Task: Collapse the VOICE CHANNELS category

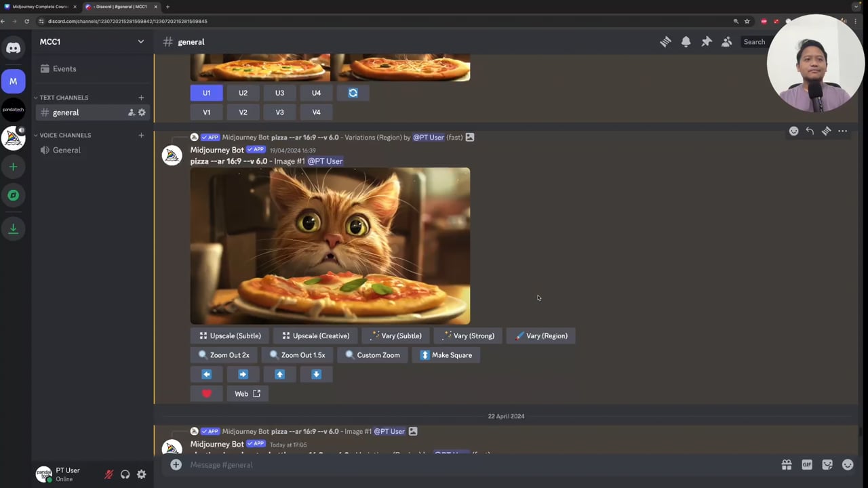Action: [65, 135]
